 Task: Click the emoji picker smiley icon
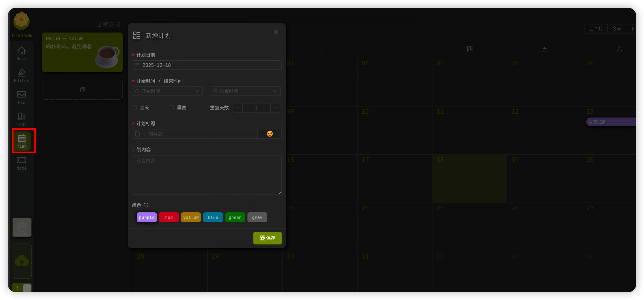269,134
